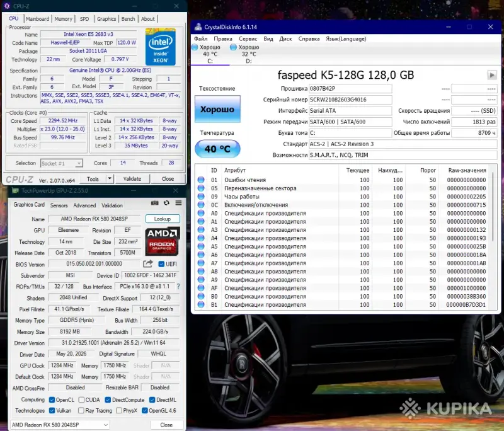Click status dot for attribute 09
This screenshot has width=504, height=431.
[201, 197]
